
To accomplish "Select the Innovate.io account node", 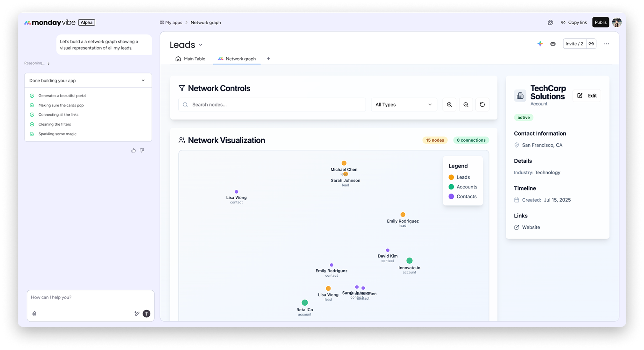I will point(409,261).
